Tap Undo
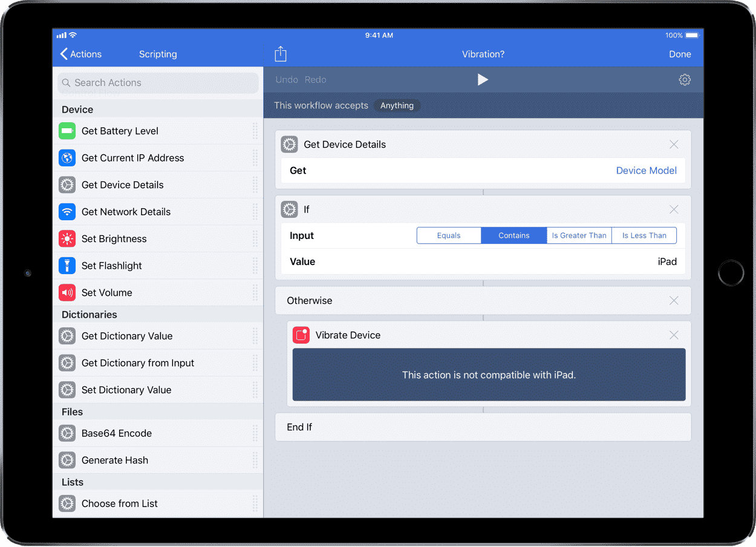756x547 pixels. pos(287,80)
